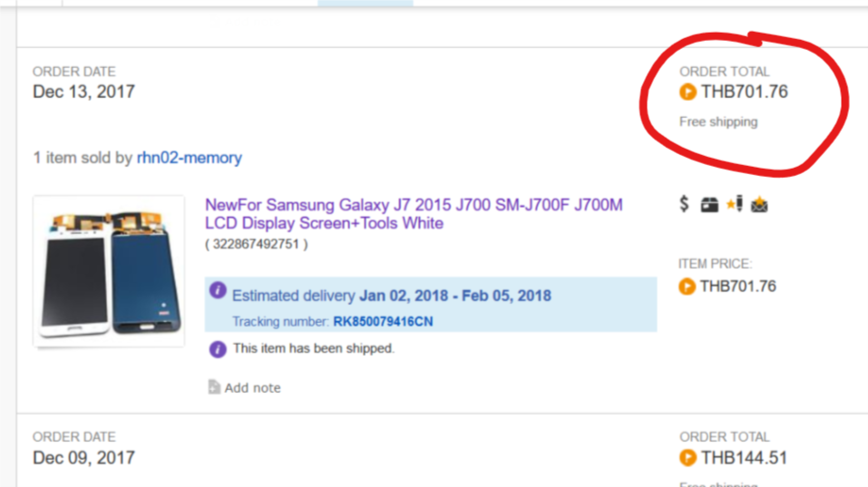868x487 pixels.
Task: Click the note page icon before Add note
Action: 214,387
